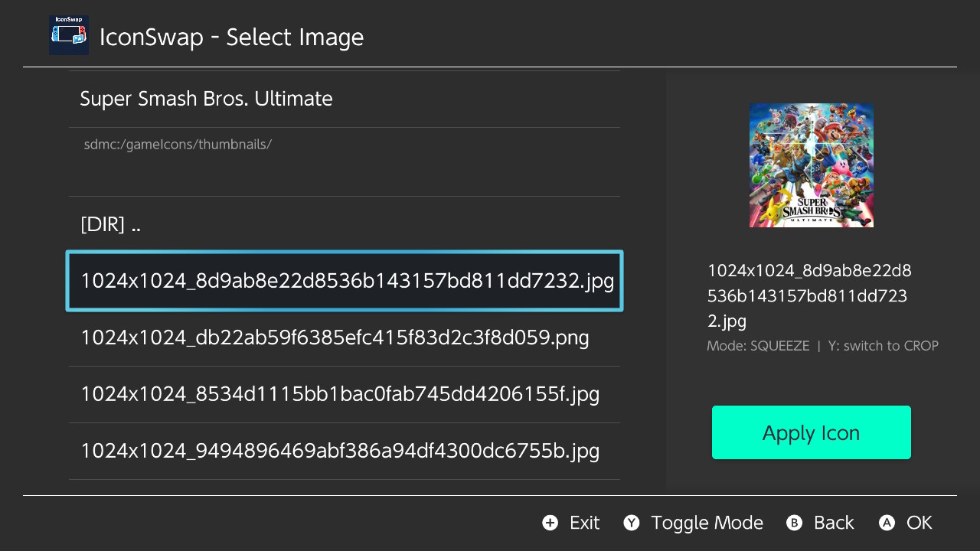The width and height of the screenshot is (980, 551).
Task: Confirm with the OK footer label
Action: point(919,523)
